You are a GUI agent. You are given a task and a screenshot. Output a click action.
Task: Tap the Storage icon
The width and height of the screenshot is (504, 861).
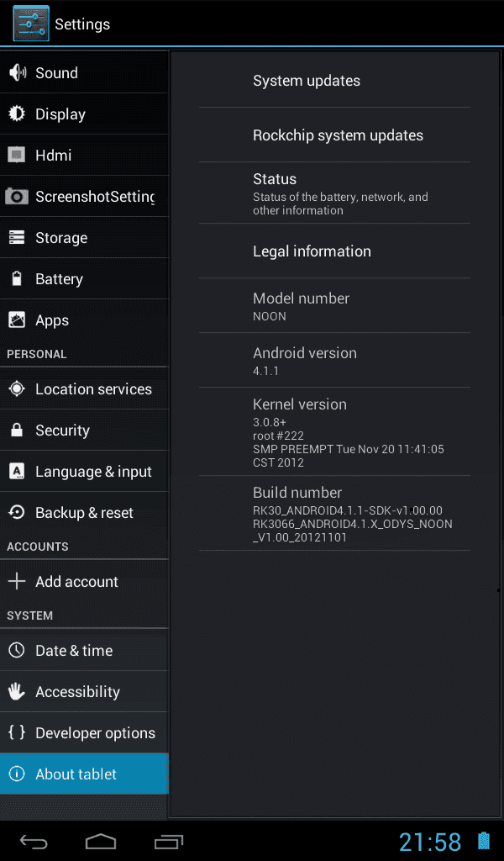pos(17,237)
